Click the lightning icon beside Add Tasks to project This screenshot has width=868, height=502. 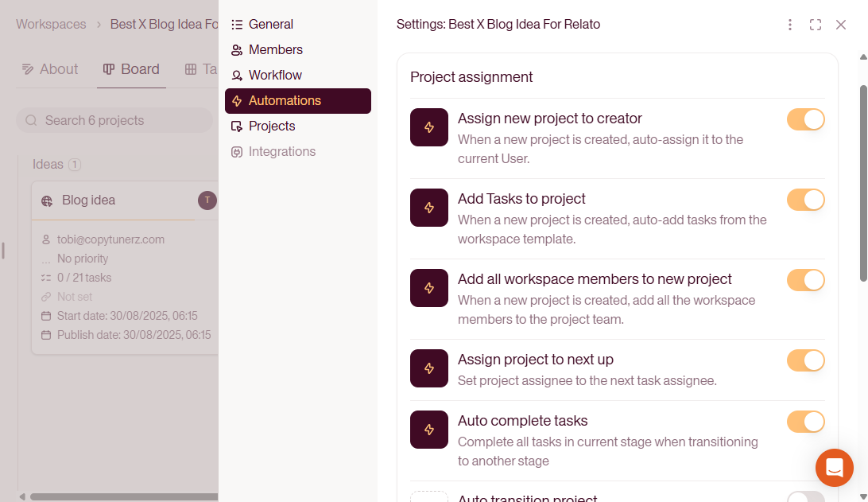point(429,208)
